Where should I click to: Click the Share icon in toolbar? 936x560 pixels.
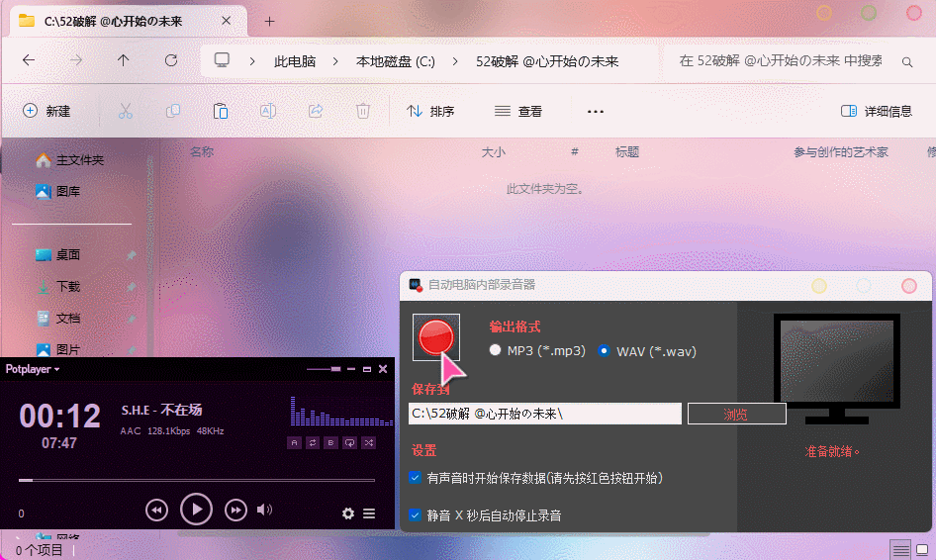click(316, 111)
